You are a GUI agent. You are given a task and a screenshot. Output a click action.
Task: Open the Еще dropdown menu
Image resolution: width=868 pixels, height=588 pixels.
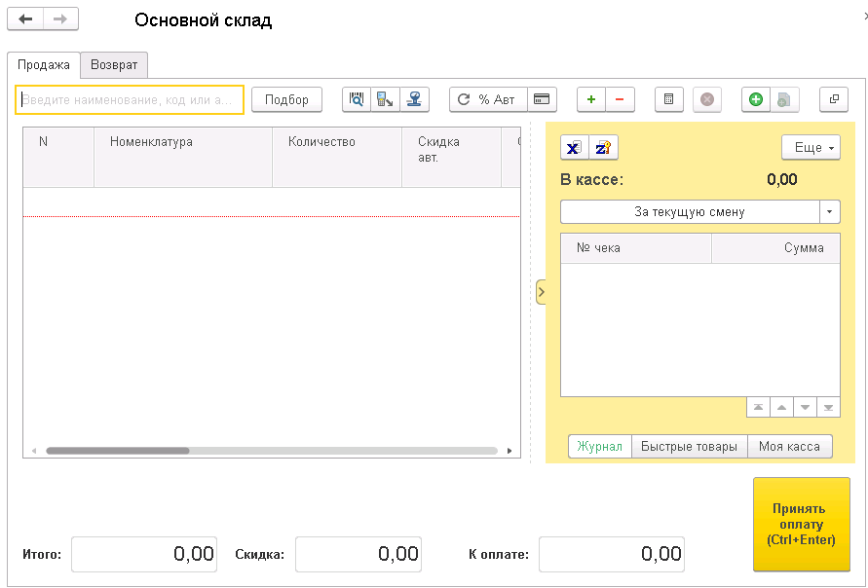coord(811,148)
